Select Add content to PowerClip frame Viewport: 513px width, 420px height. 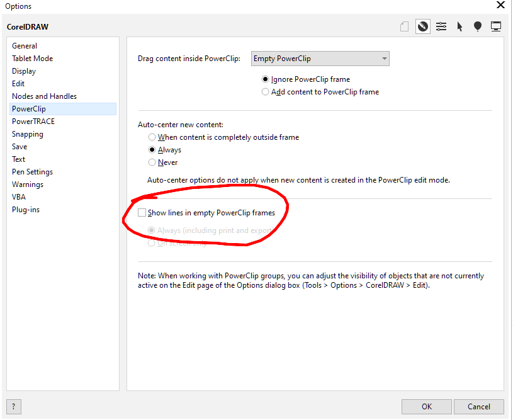(320, 92)
